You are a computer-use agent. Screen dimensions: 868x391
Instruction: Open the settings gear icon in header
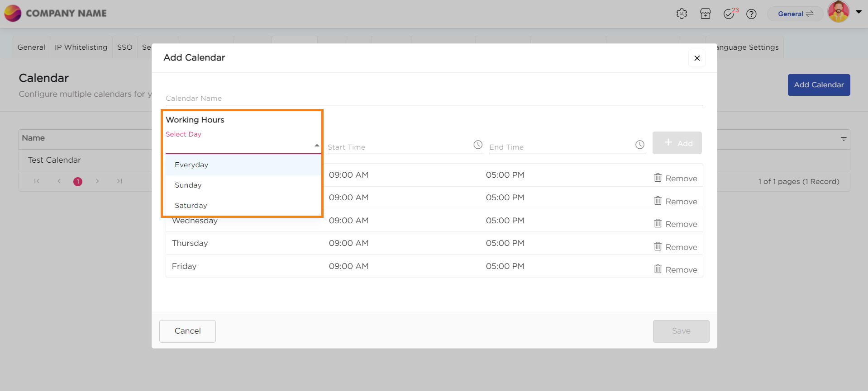[x=682, y=14]
